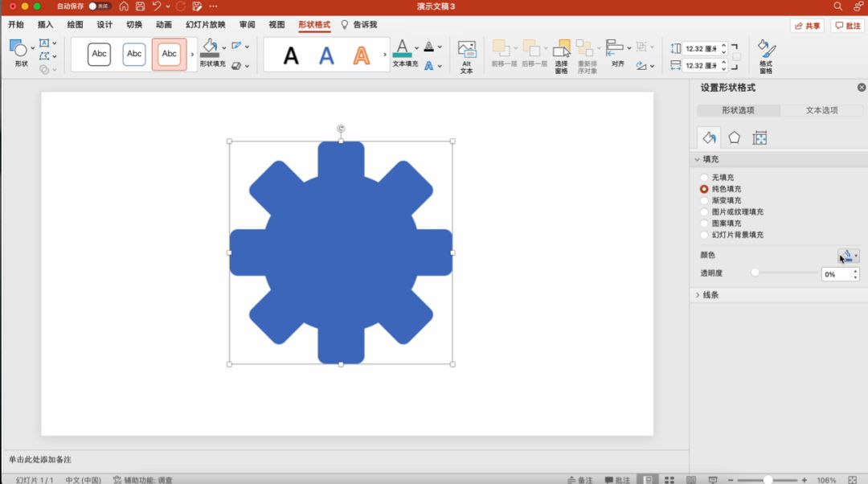Image resolution: width=868 pixels, height=484 pixels.
Task: Select 图片或纹理填充 option
Action: [704, 211]
